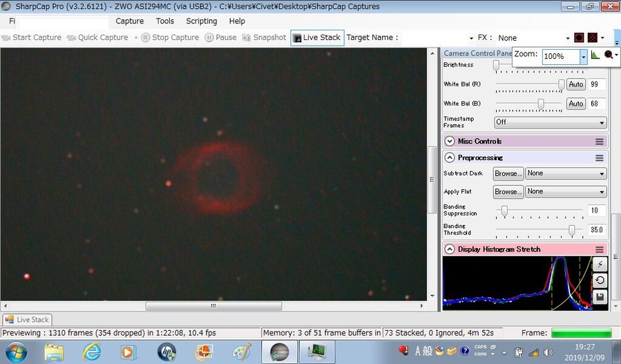Open Windows Explorer from the taskbar
The width and height of the screenshot is (621, 364).
tap(55, 352)
